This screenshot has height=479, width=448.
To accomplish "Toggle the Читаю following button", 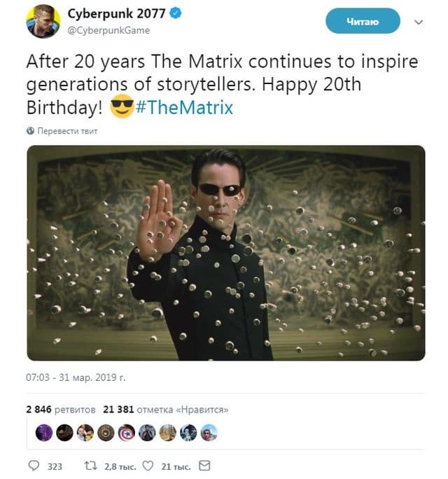I will (x=362, y=22).
